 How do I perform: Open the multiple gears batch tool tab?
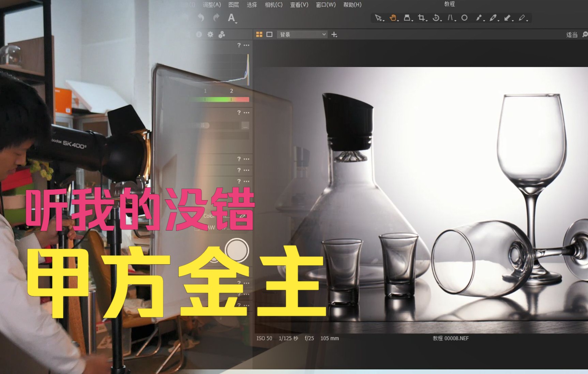[222, 34]
